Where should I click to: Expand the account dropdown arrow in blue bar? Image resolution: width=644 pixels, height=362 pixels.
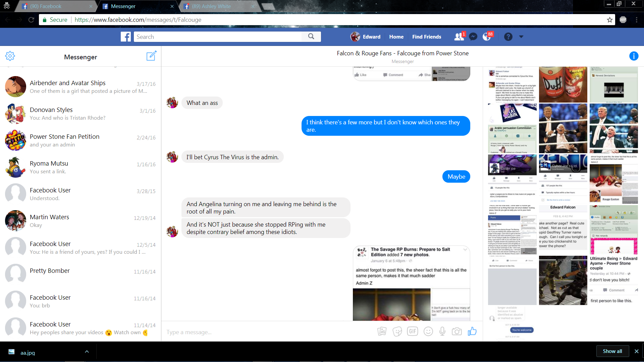pyautogui.click(x=521, y=37)
